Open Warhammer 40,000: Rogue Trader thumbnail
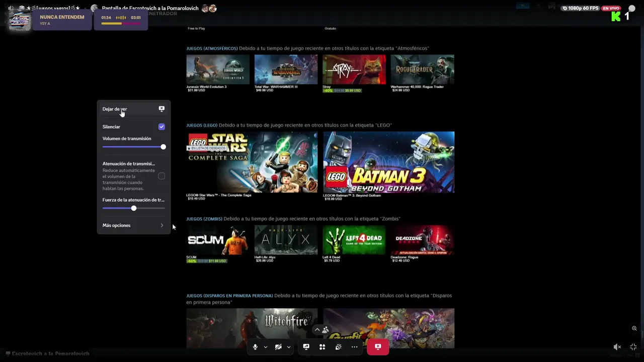 pyautogui.click(x=422, y=69)
